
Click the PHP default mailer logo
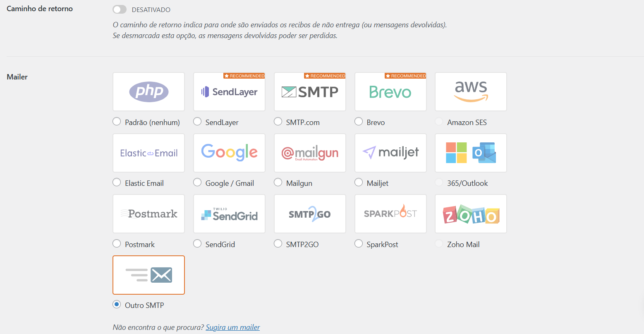(x=148, y=92)
